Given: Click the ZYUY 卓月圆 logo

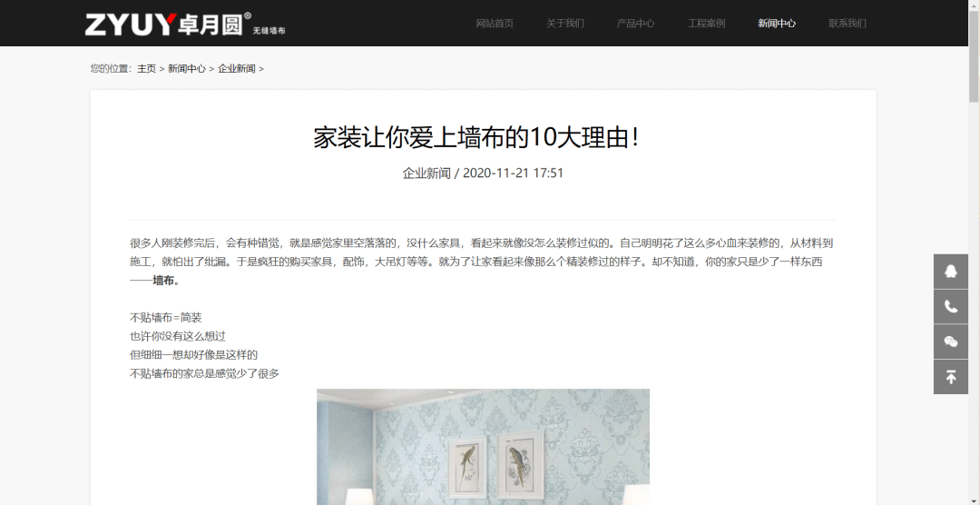Looking at the screenshot, I should (185, 24).
